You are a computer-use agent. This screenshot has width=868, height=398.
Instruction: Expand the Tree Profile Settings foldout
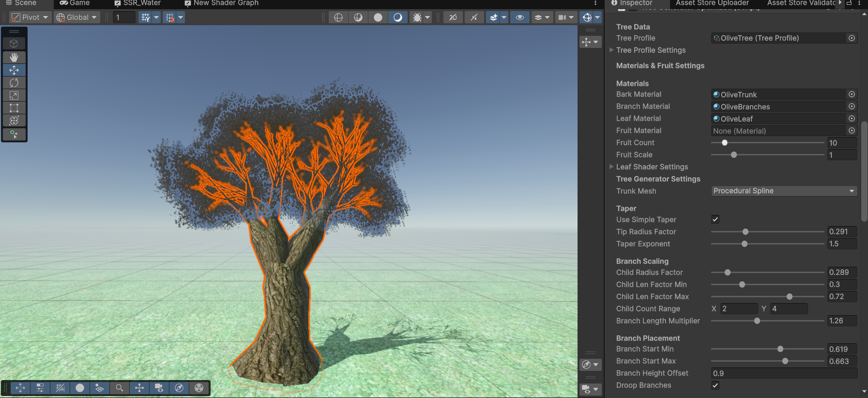[611, 50]
